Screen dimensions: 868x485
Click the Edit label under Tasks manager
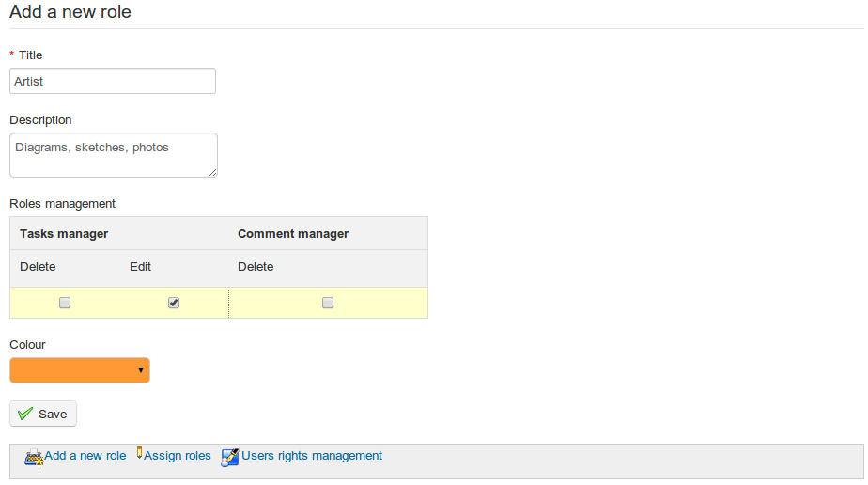pos(140,267)
